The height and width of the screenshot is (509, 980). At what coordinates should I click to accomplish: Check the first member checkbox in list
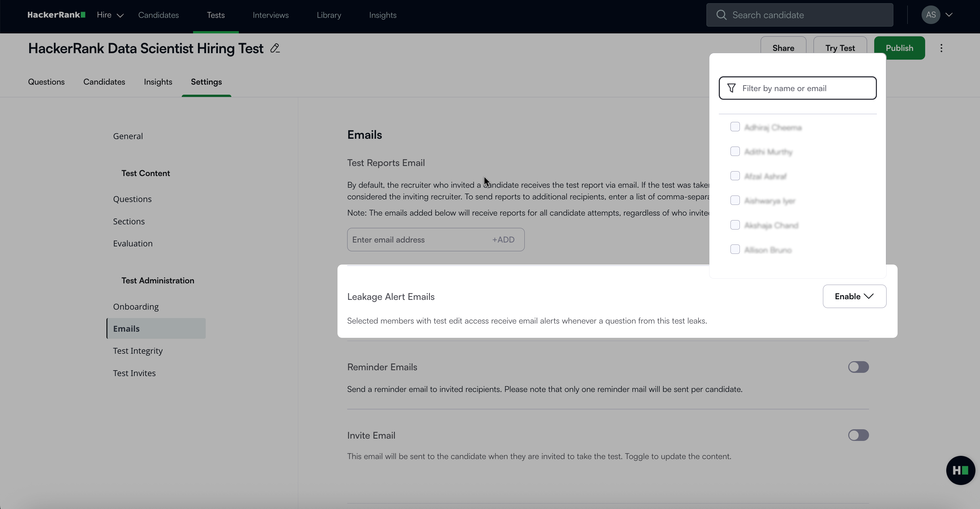[x=735, y=126]
